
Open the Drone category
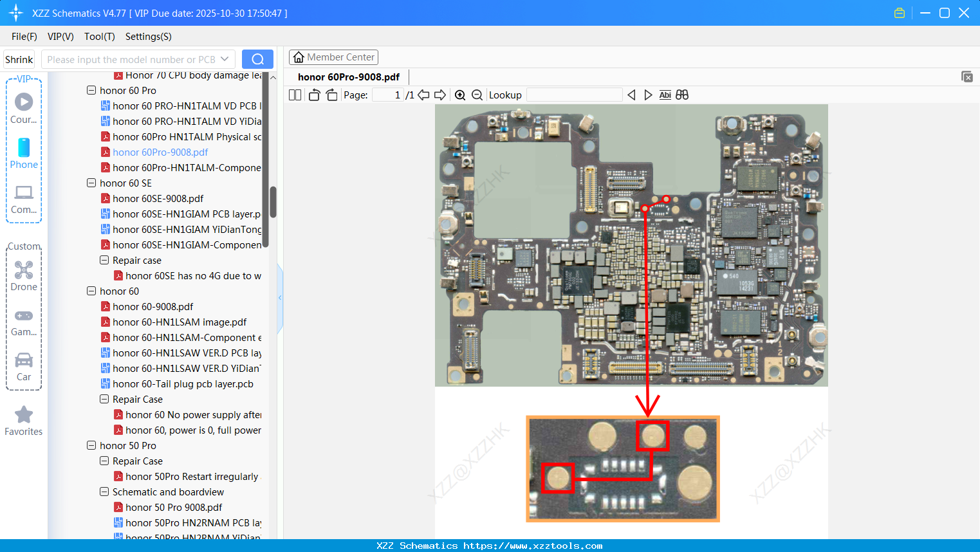[x=24, y=276]
